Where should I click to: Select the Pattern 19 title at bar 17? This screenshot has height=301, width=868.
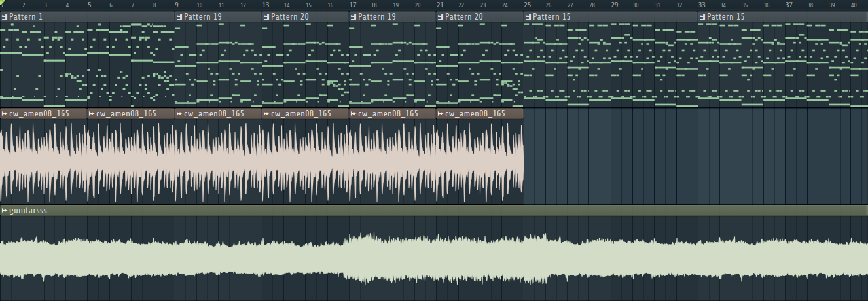(x=377, y=16)
